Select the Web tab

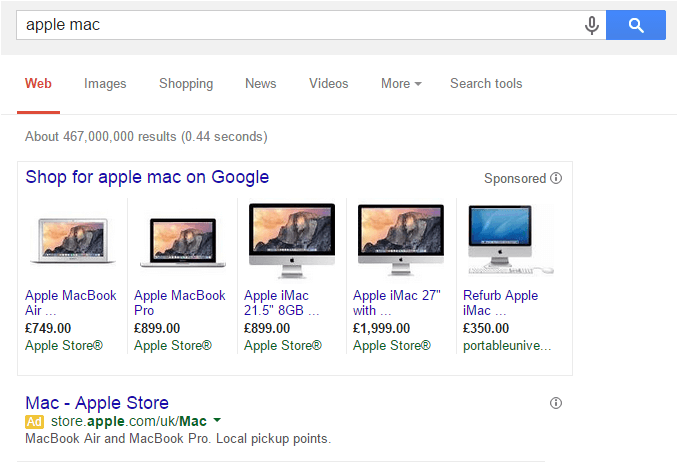[38, 83]
